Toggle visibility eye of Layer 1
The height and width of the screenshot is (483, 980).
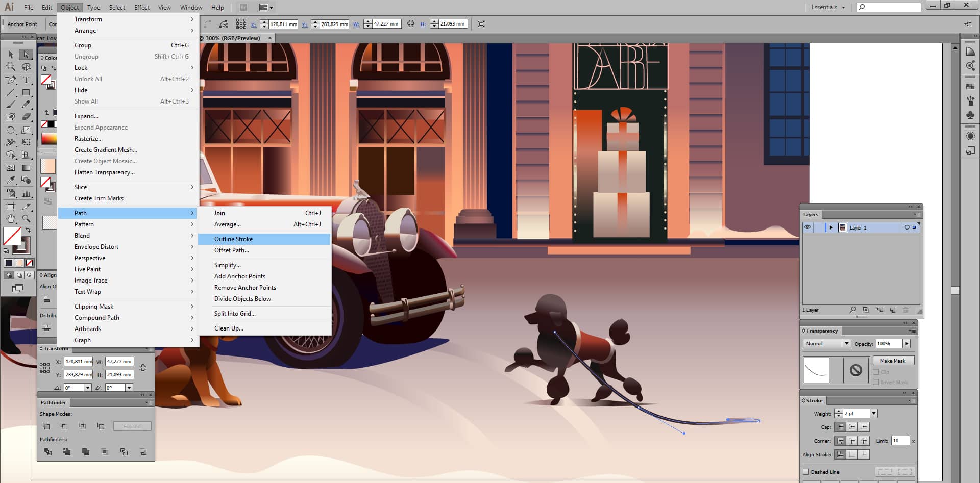(x=807, y=227)
